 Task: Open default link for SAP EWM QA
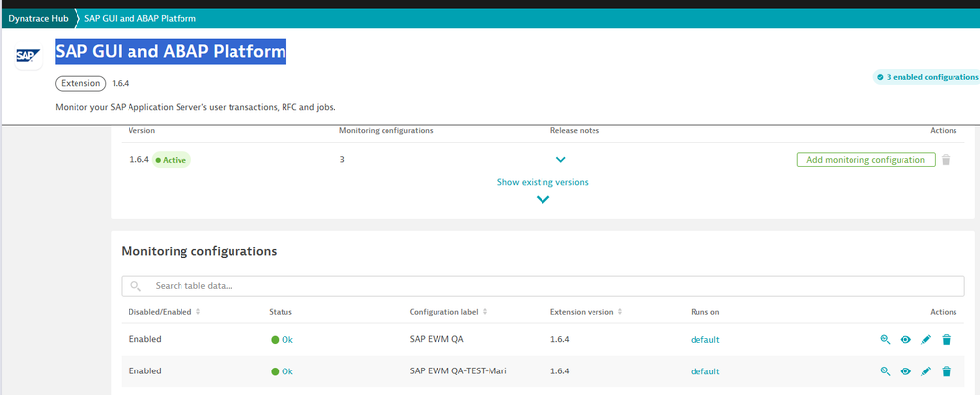point(704,340)
